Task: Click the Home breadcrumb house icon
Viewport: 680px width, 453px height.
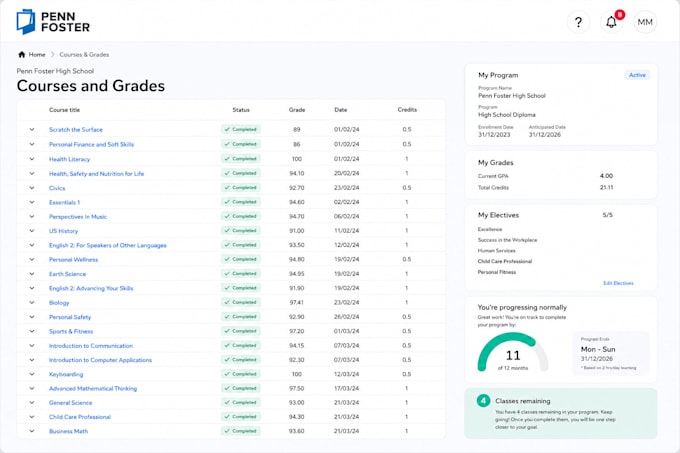Action: click(x=22, y=55)
